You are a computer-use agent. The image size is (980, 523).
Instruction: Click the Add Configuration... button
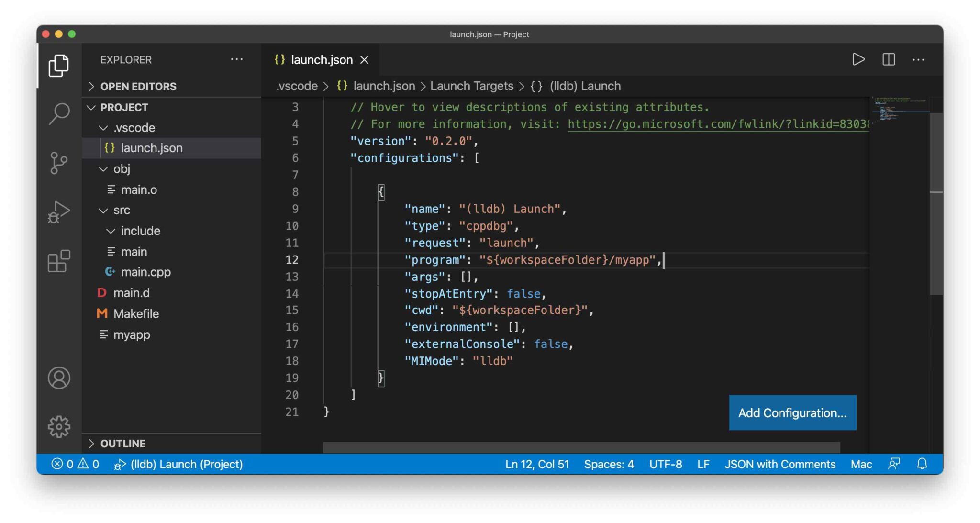click(x=792, y=412)
